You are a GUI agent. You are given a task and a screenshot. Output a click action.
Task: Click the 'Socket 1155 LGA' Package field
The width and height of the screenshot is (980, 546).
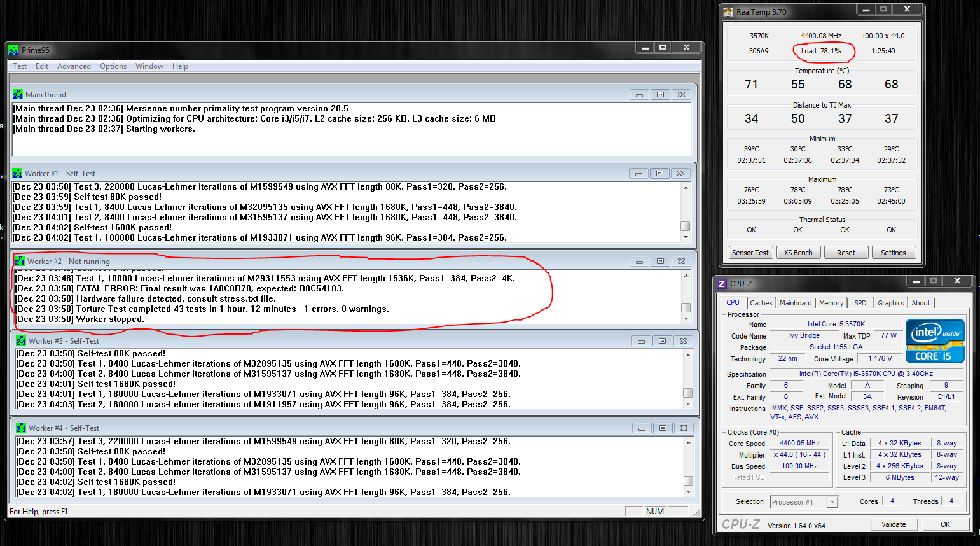coord(836,347)
